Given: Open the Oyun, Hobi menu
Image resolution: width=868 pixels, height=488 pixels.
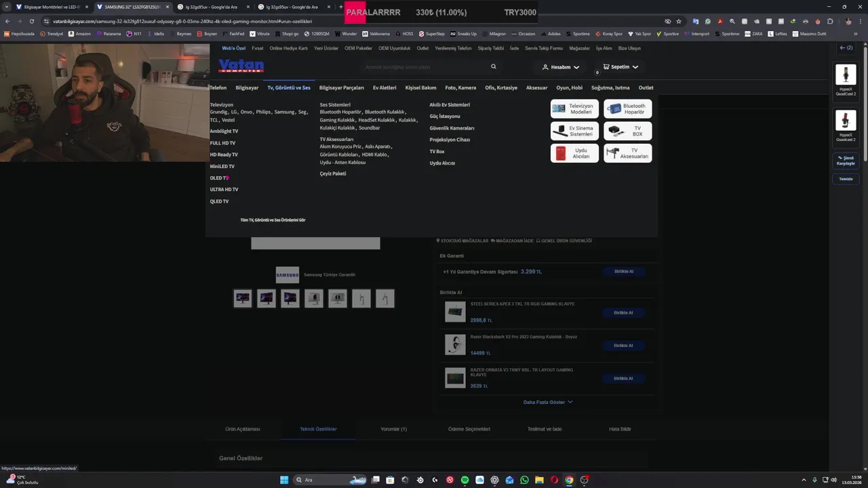Looking at the screenshot, I should pyautogui.click(x=569, y=87).
